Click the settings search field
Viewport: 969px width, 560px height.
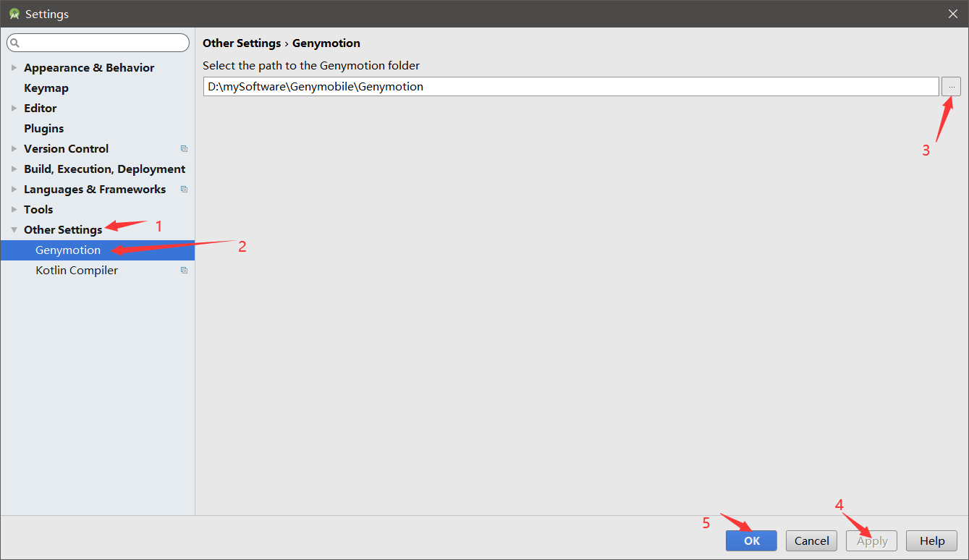pos(98,43)
